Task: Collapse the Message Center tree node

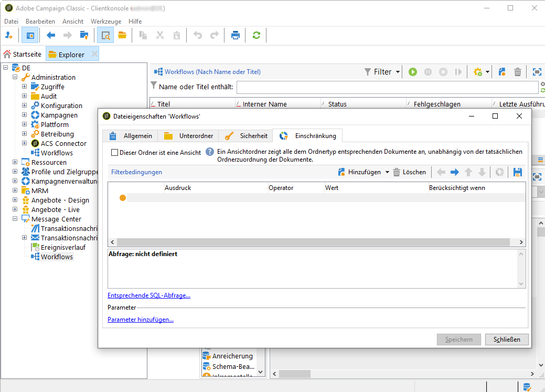Action: 15,218
